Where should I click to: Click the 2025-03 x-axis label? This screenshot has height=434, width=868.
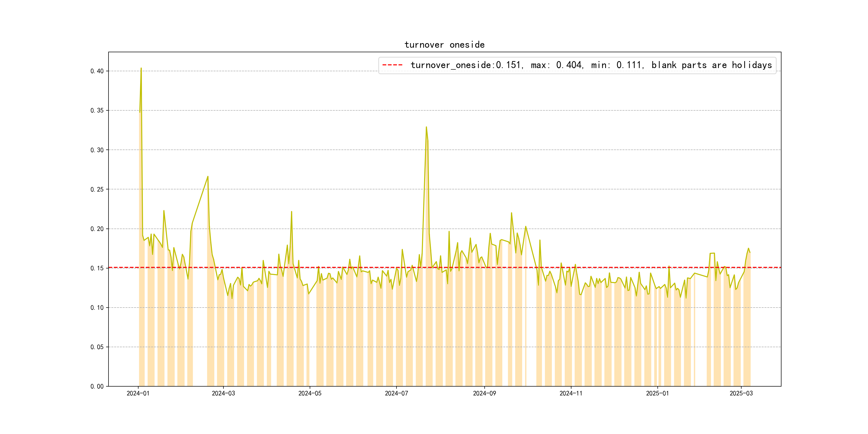[741, 393]
